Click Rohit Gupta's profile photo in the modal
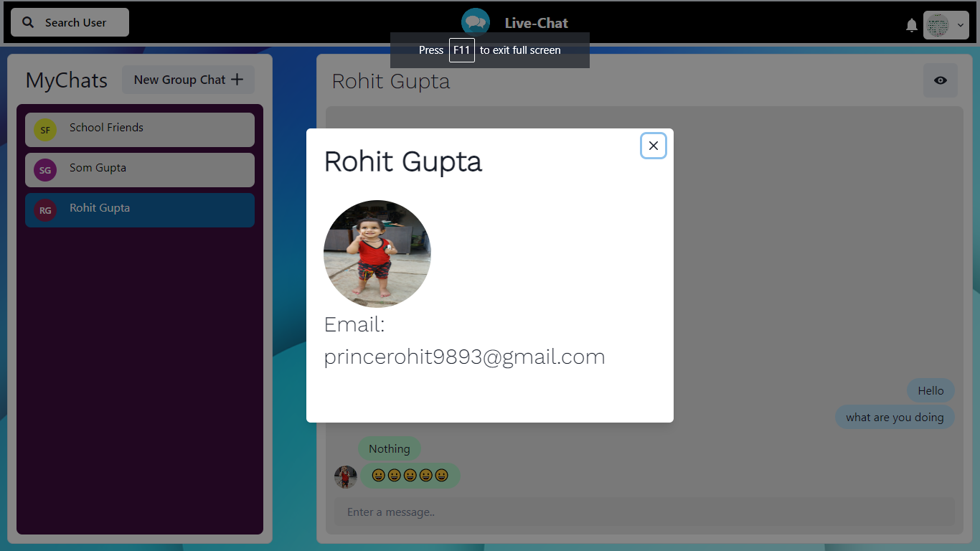 377,253
